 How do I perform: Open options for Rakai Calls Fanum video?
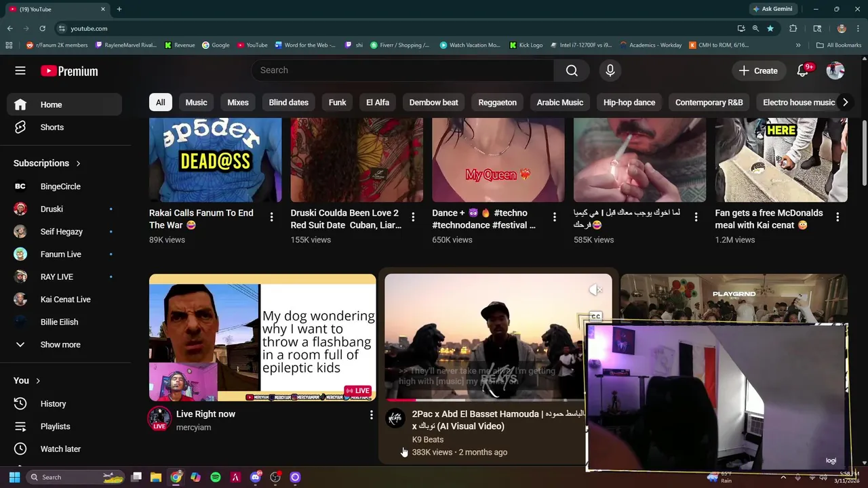271,217
